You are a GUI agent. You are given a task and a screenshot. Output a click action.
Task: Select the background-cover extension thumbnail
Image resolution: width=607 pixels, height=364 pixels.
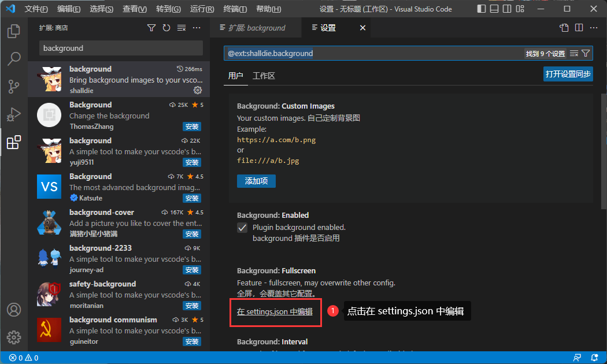pos(49,223)
